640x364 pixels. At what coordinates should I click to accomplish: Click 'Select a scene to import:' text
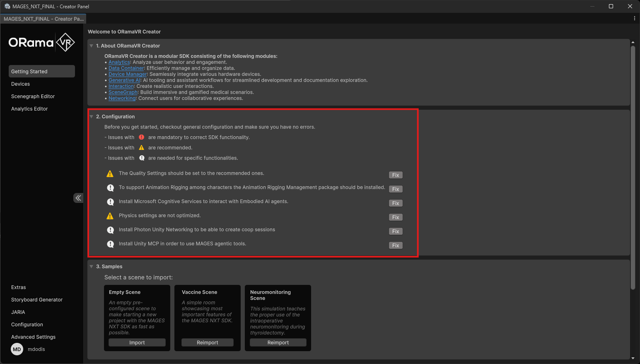pyautogui.click(x=138, y=277)
